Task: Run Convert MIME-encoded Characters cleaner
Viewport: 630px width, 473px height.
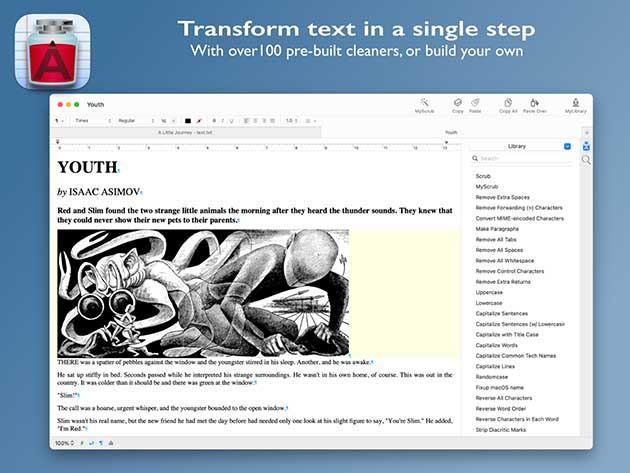Action: click(520, 218)
